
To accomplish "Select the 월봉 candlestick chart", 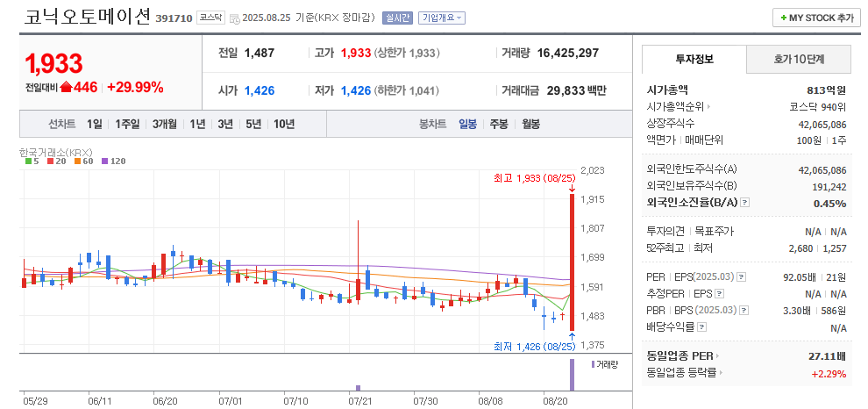I will 530,124.
